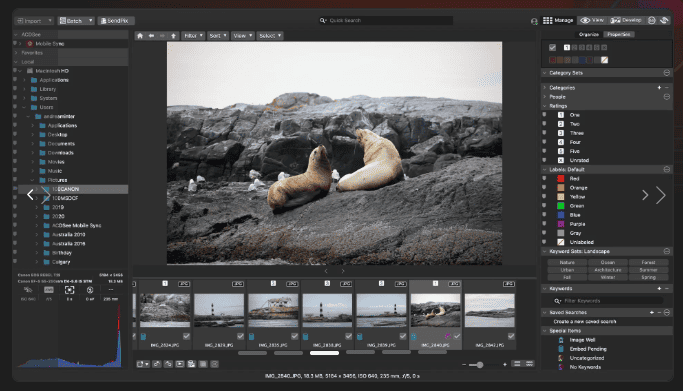Select the Green label swatch

561,206
